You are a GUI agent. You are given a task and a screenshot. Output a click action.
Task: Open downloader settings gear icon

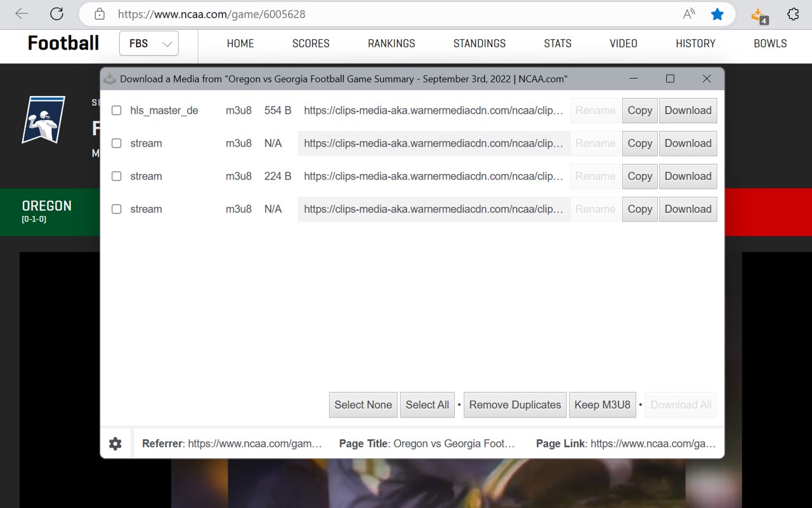click(x=115, y=444)
